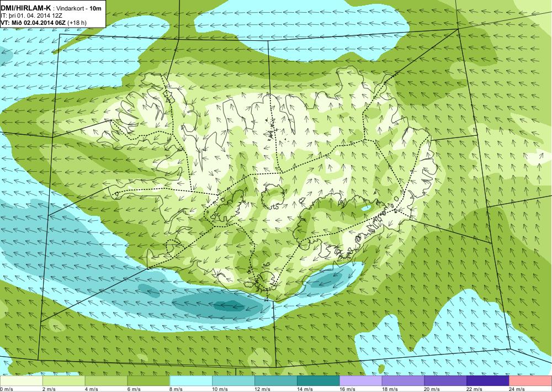Click the lavender 16–18 m/s legend swatch
The image size is (552, 392).
360,381
